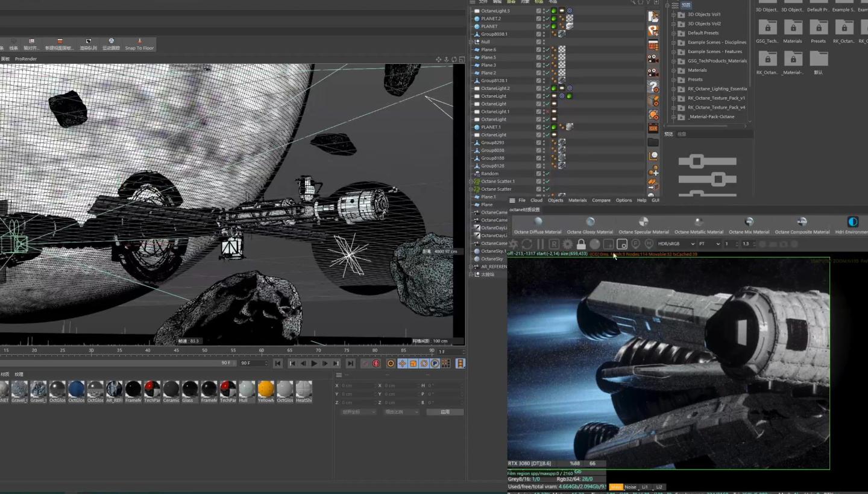Select Octane Mix Material icon
The height and width of the screenshot is (494, 868).
click(749, 222)
